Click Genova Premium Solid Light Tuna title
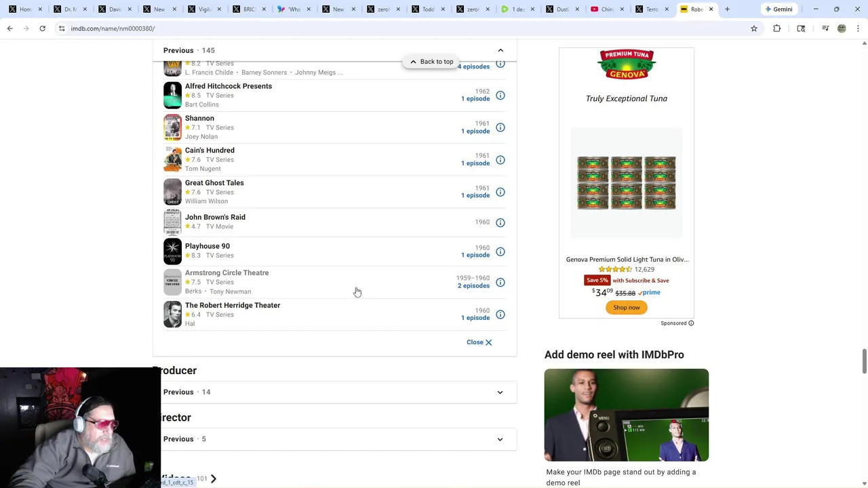Screen dimensions: 868x488 pos(627,260)
